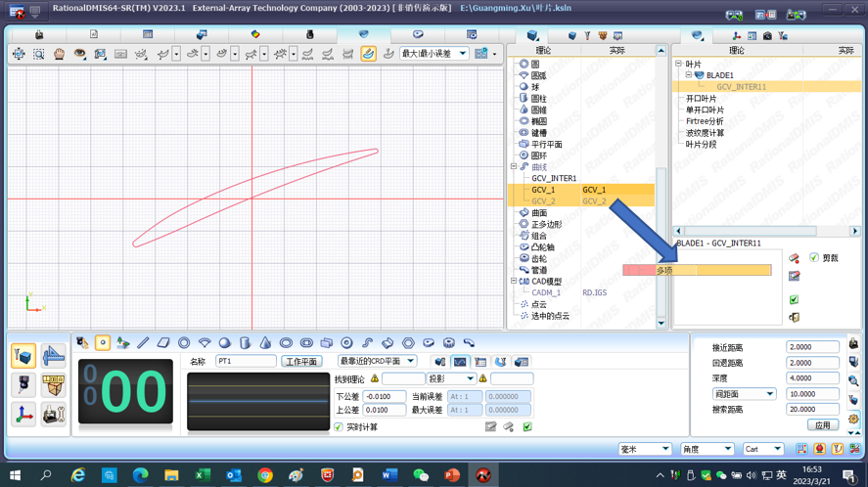Select the cylinder feature icon
The height and width of the screenshot is (487, 868).
click(x=245, y=343)
